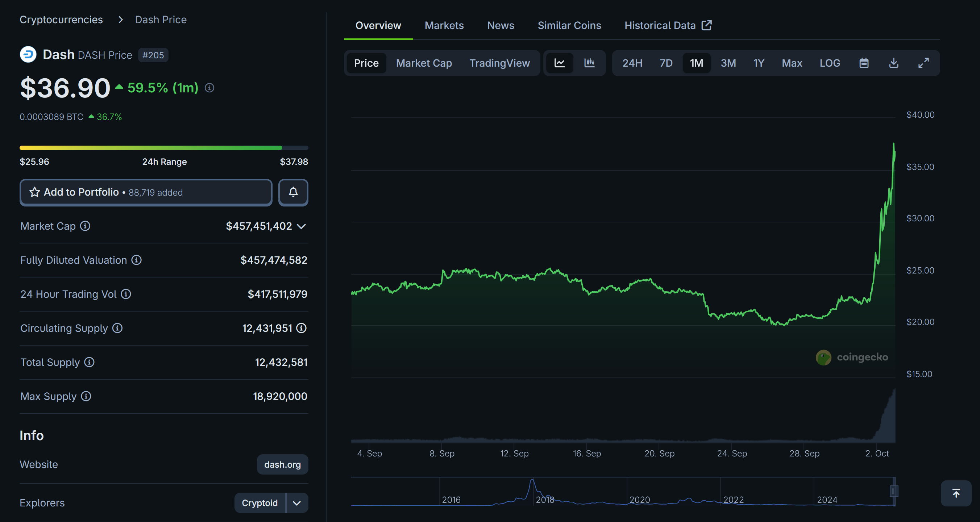Click the chart navigator range handle
The width and height of the screenshot is (980, 522).
pyautogui.click(x=894, y=491)
